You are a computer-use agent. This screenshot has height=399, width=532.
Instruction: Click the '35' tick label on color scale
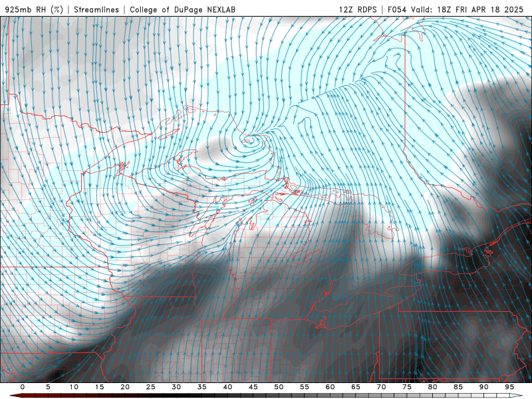click(202, 387)
